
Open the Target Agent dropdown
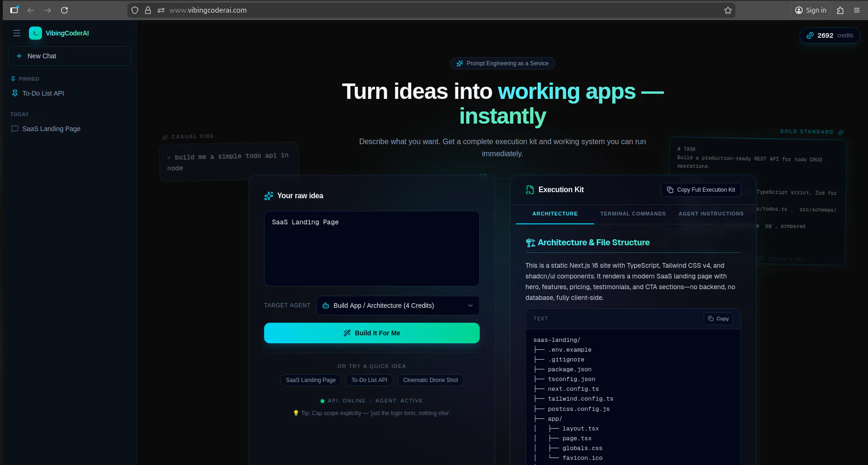pyautogui.click(x=398, y=305)
